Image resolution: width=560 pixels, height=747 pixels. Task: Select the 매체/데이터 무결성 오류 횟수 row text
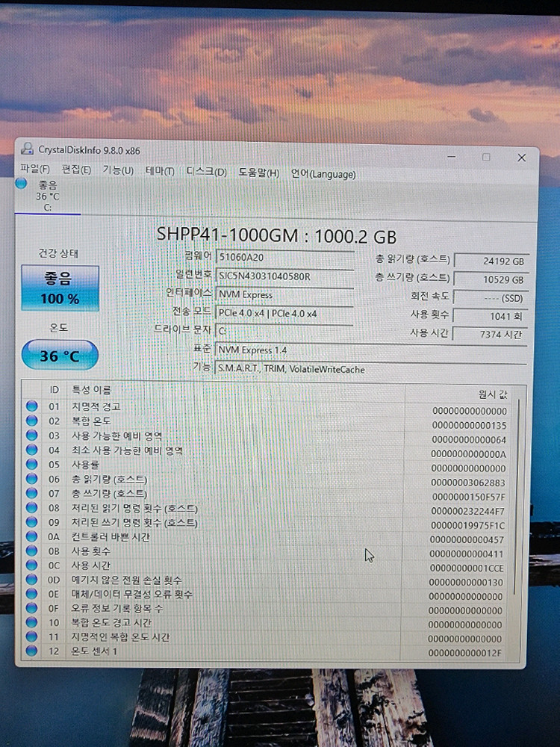(x=132, y=594)
